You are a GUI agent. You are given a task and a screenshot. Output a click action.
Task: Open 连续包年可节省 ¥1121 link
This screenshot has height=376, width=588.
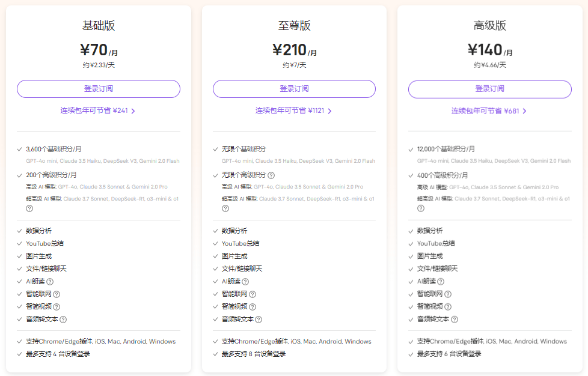coord(293,111)
